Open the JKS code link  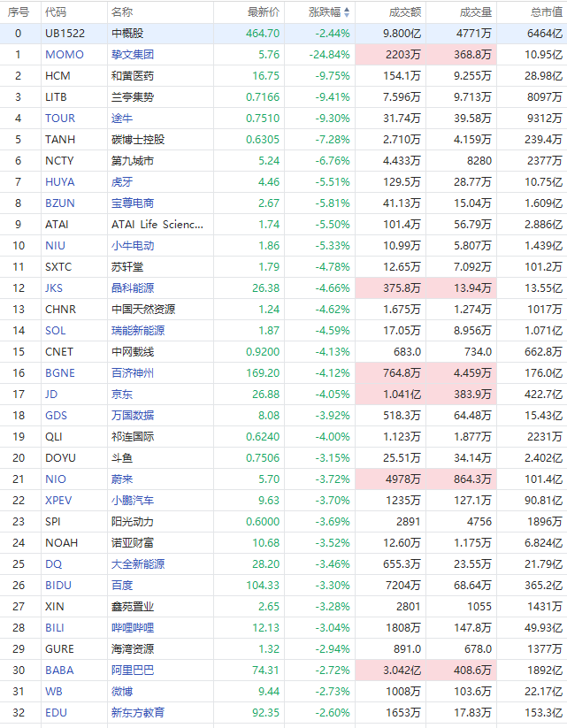pos(54,288)
